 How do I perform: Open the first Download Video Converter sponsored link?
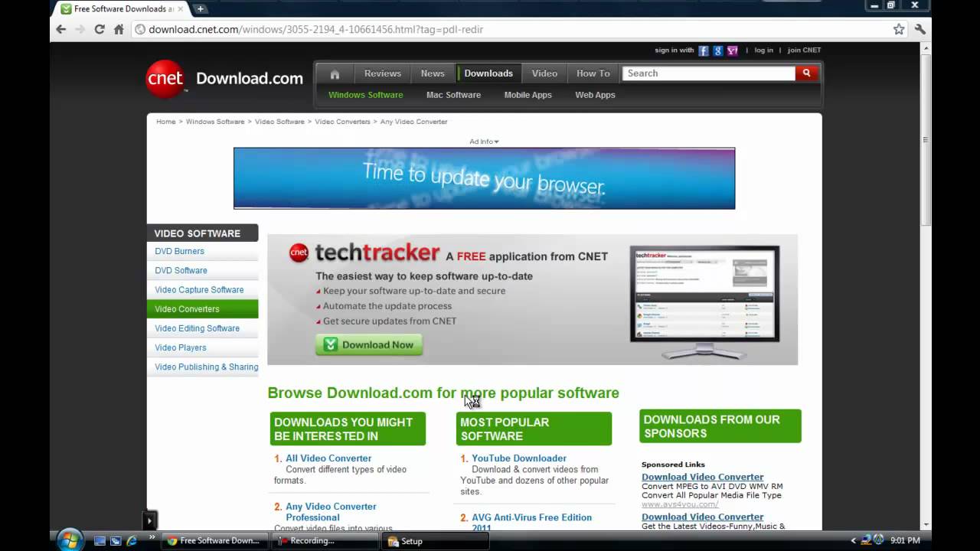point(703,477)
